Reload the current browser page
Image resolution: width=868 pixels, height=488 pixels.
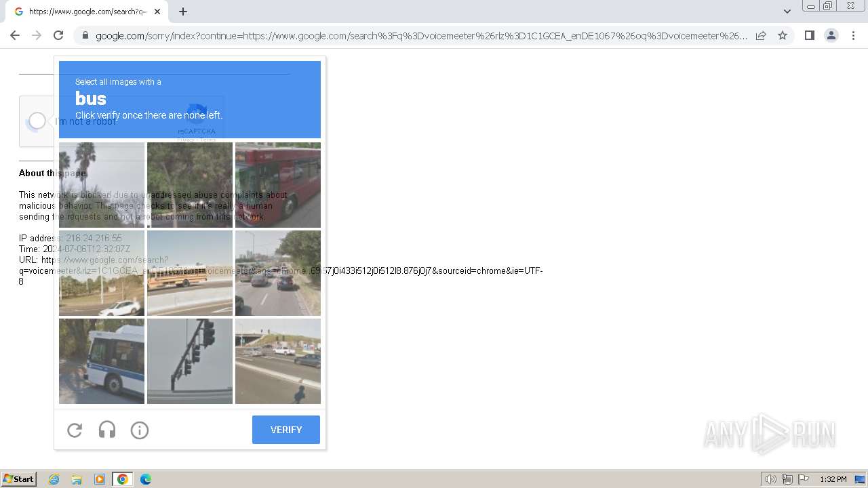58,35
